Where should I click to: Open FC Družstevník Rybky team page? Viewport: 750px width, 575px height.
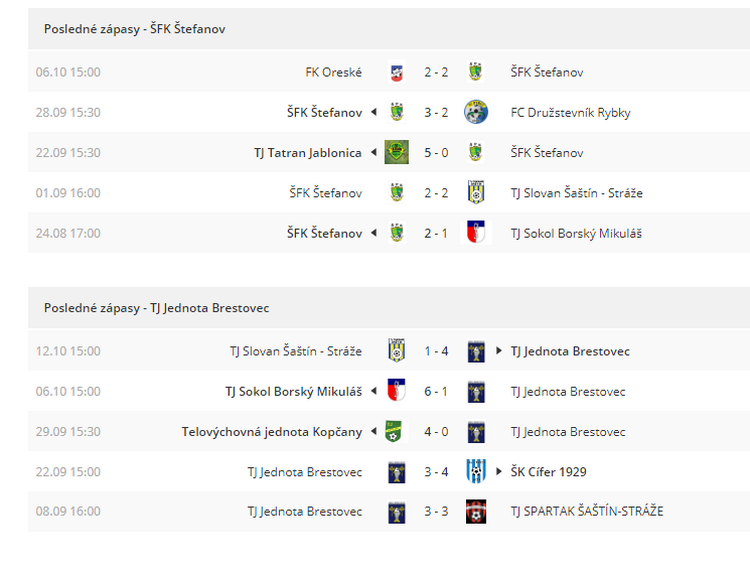(x=570, y=112)
